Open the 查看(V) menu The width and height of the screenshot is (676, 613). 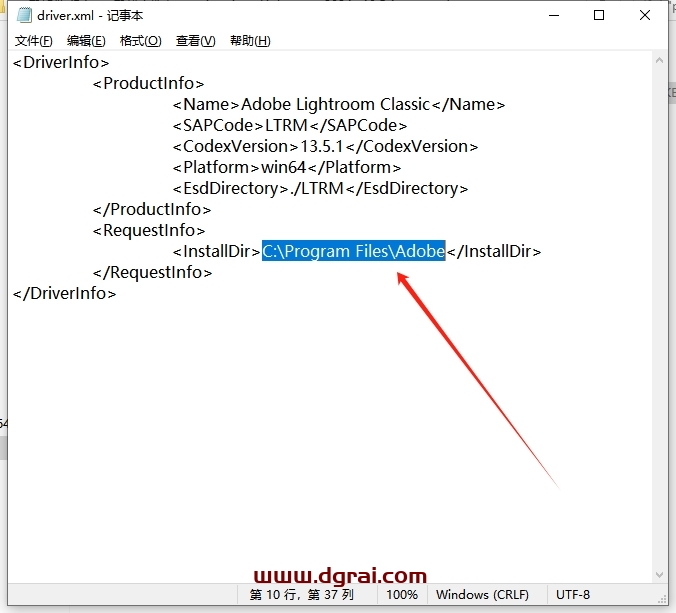point(195,41)
